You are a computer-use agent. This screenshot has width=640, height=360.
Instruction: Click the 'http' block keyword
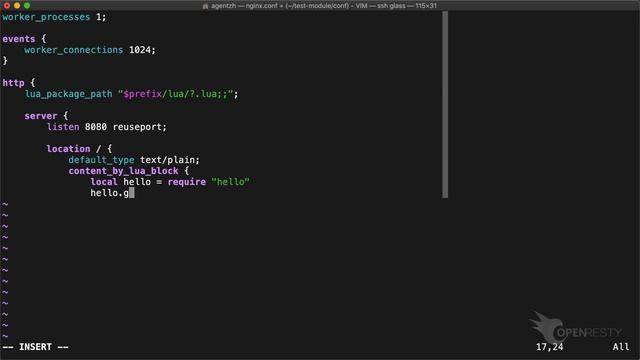pos(13,83)
